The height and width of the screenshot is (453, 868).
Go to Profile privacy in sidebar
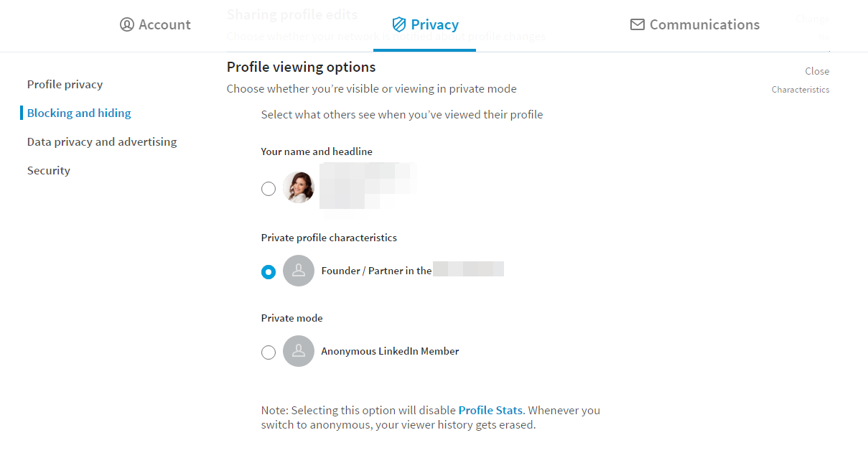tap(65, 84)
